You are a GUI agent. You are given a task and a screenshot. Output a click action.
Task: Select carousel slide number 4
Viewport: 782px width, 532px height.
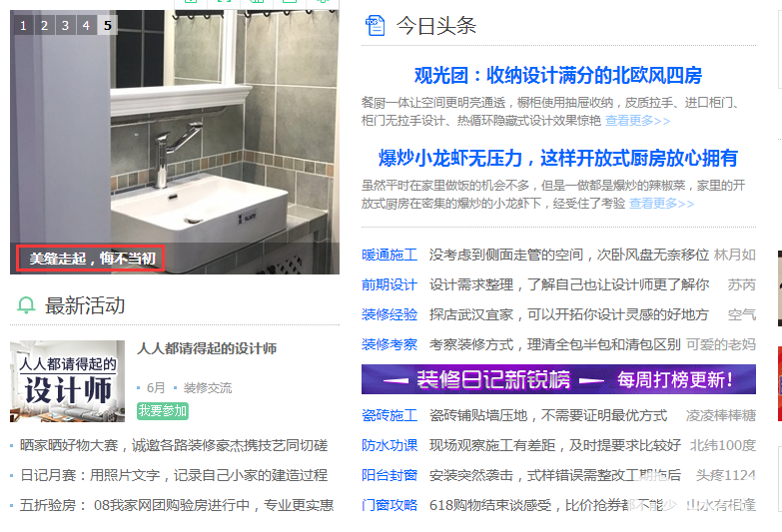point(86,25)
